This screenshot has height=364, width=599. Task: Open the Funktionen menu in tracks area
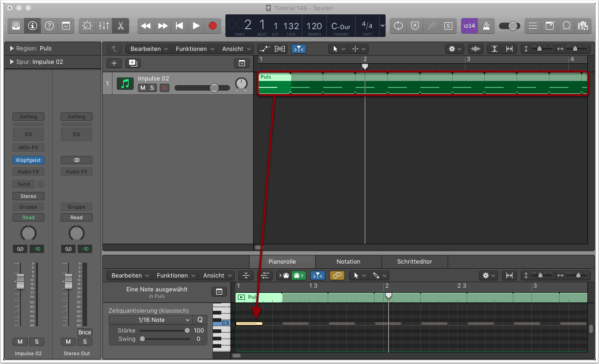point(194,49)
